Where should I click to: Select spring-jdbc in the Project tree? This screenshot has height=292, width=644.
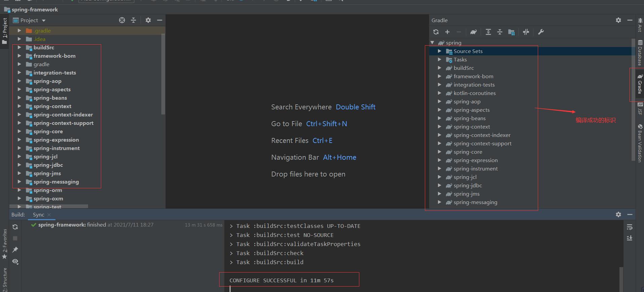(x=48, y=165)
